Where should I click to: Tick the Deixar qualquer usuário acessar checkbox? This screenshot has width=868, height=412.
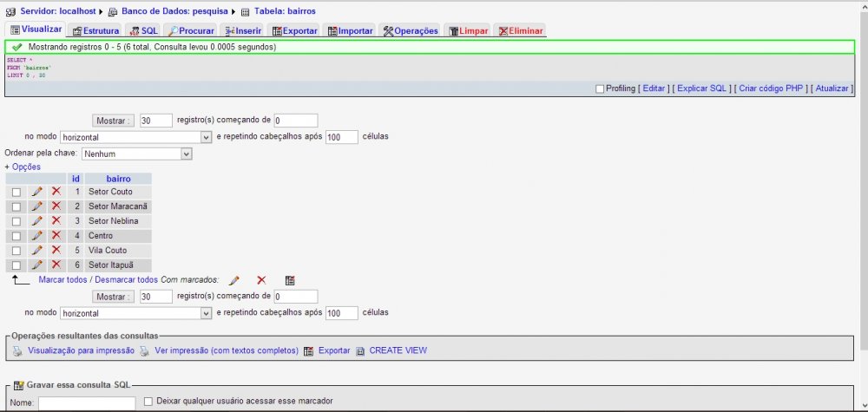(x=148, y=402)
